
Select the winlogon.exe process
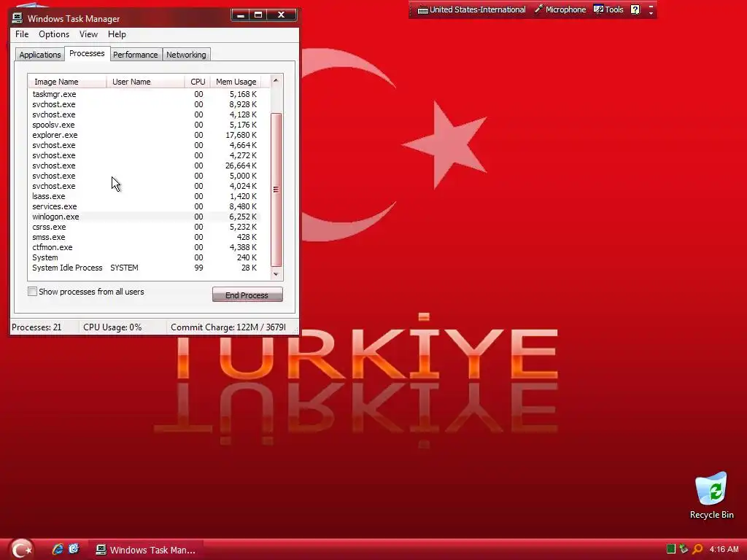[x=145, y=217]
